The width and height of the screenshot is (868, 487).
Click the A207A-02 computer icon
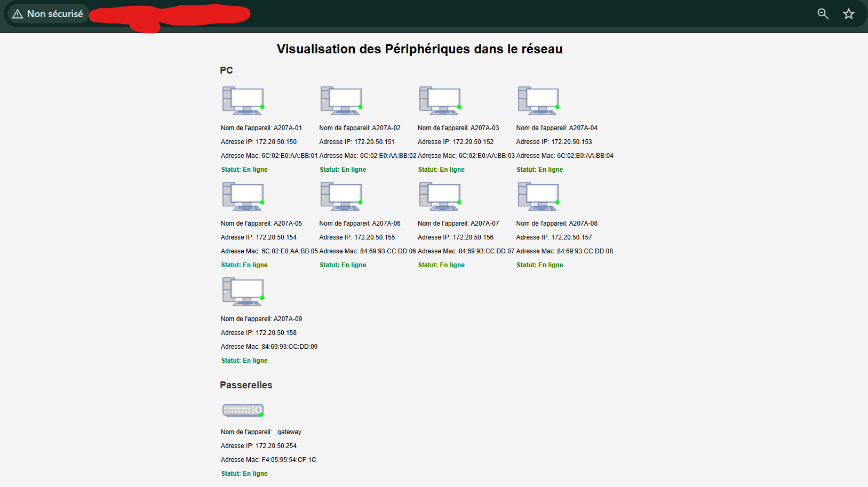[x=341, y=101]
